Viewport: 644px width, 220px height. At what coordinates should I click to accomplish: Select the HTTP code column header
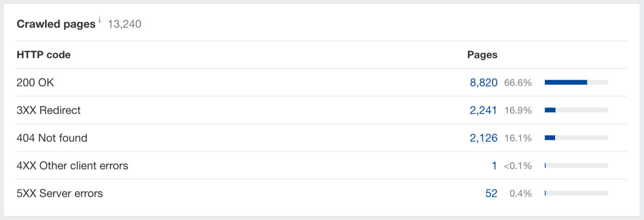pyautogui.click(x=44, y=55)
